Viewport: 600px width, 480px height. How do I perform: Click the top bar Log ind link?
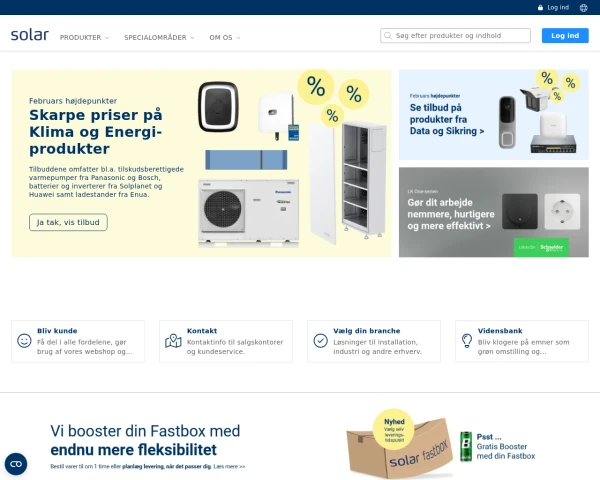558,8
